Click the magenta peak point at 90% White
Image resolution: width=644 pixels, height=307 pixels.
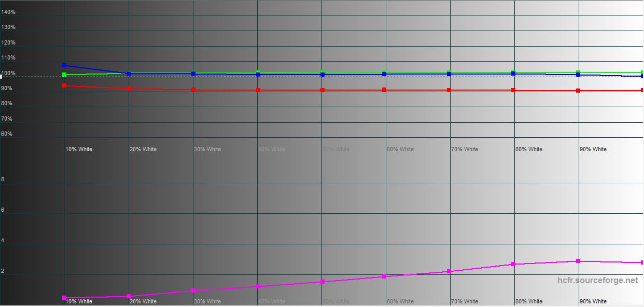(578, 261)
